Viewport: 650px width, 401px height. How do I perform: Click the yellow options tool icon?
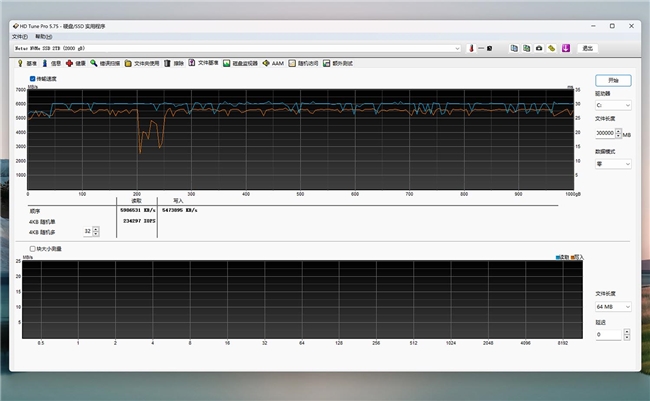pyautogui.click(x=551, y=49)
